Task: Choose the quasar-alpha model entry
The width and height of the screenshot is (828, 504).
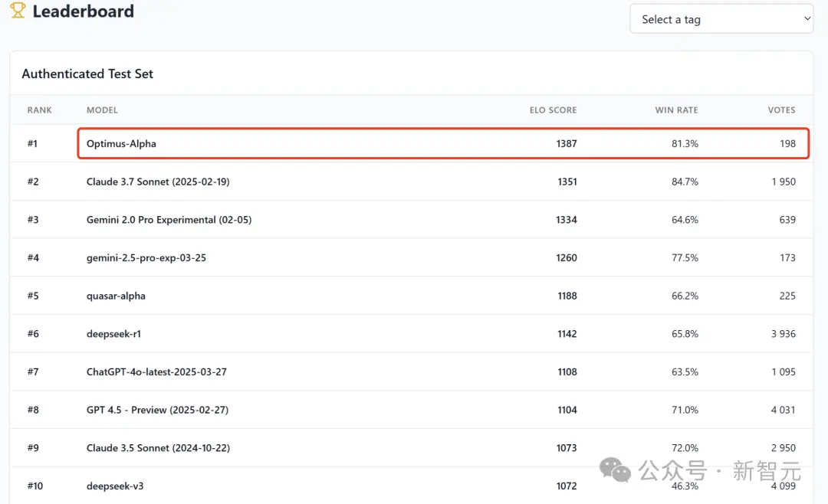Action: click(116, 296)
